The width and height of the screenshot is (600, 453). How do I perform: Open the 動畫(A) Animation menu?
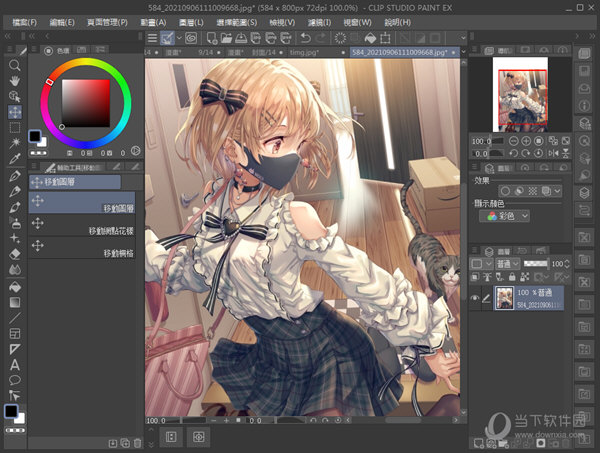(x=153, y=22)
